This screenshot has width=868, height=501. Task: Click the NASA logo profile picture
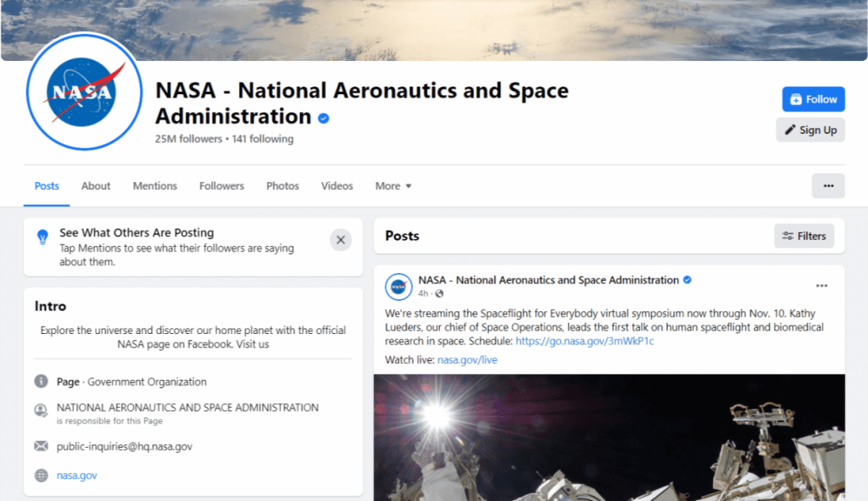[x=84, y=92]
